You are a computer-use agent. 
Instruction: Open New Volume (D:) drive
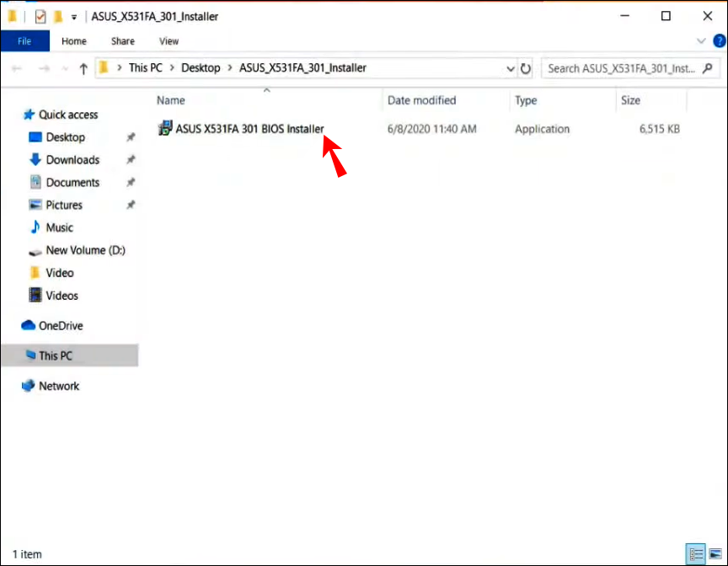[85, 250]
